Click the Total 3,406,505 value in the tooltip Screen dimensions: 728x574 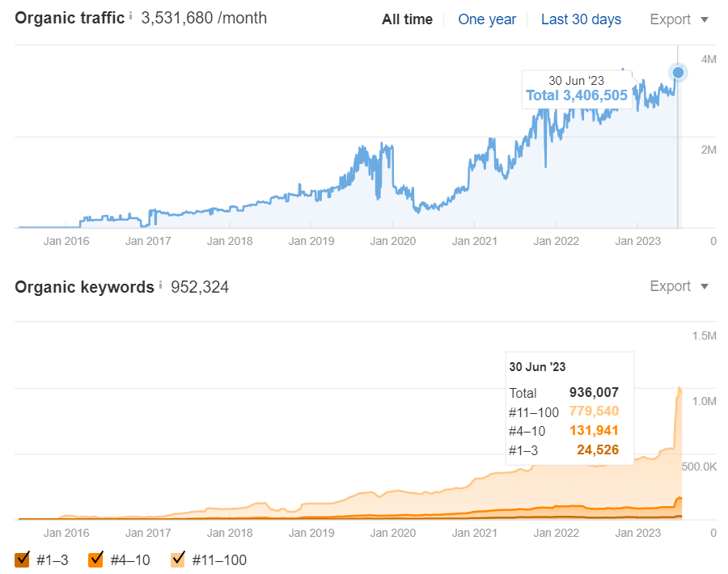tap(576, 95)
